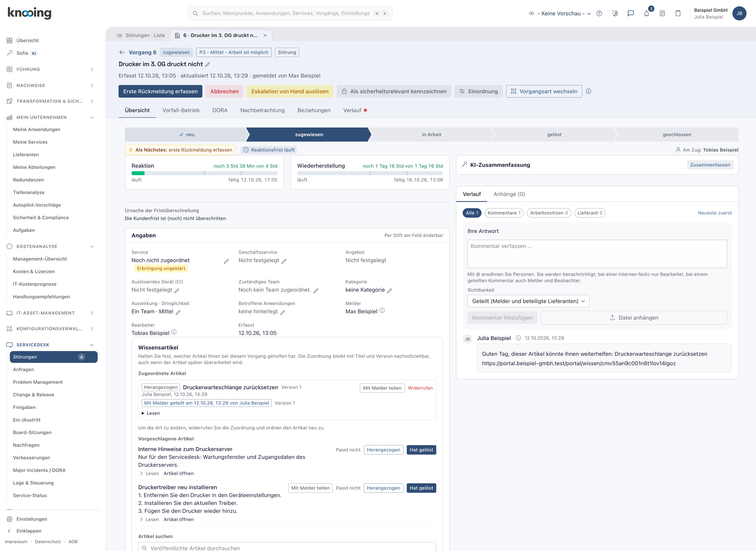Click the Wiederherstellung progress bar
Screen dimensions: 756x551
point(370,173)
